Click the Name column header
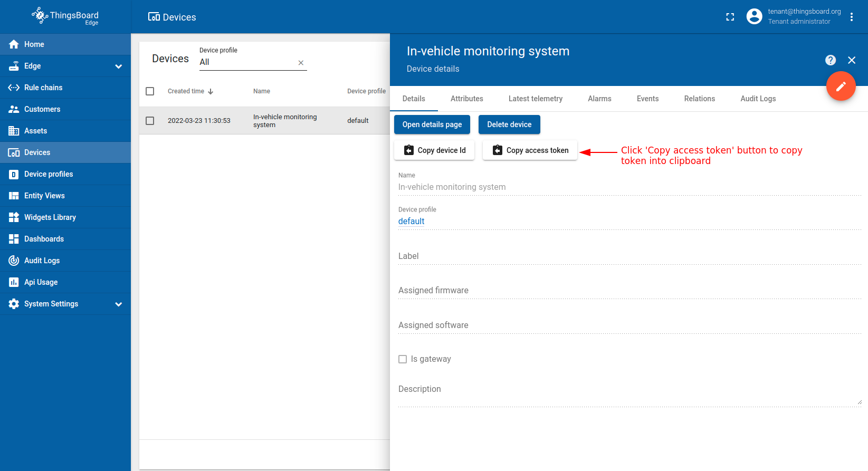 tap(262, 91)
